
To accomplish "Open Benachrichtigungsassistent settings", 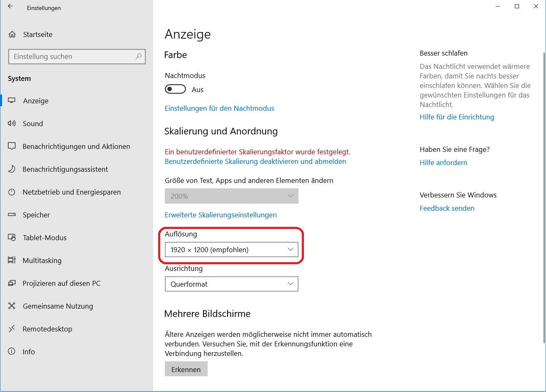I will click(65, 169).
